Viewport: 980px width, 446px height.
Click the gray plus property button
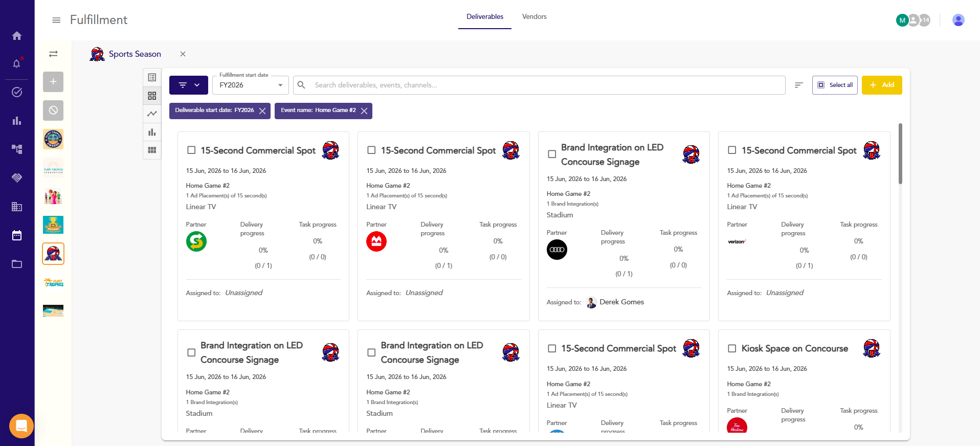53,82
